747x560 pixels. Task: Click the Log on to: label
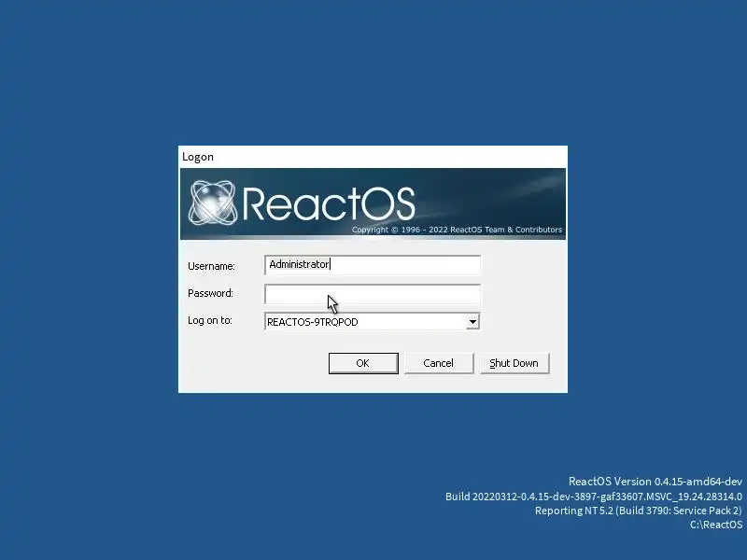[x=209, y=320]
